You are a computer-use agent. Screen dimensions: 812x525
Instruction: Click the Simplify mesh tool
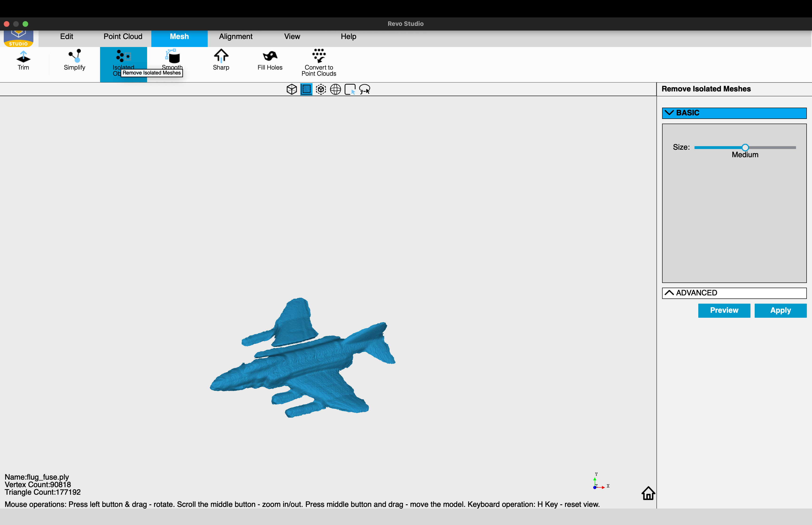[x=74, y=60]
